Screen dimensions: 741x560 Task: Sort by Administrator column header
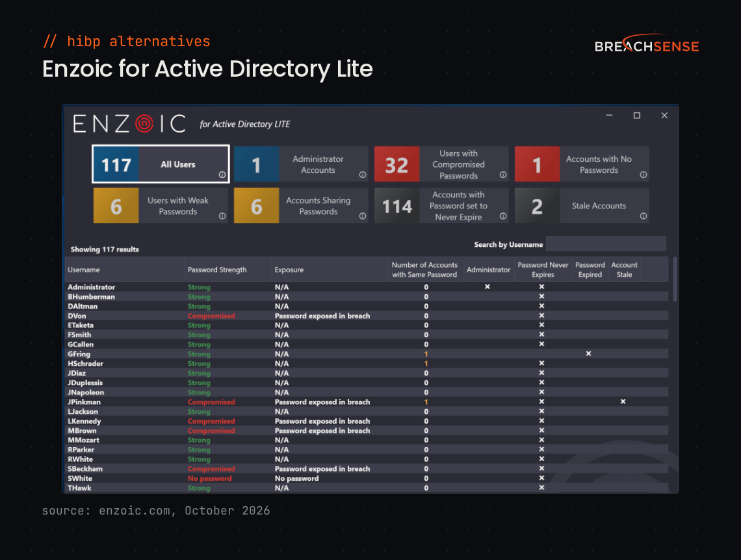coord(489,270)
